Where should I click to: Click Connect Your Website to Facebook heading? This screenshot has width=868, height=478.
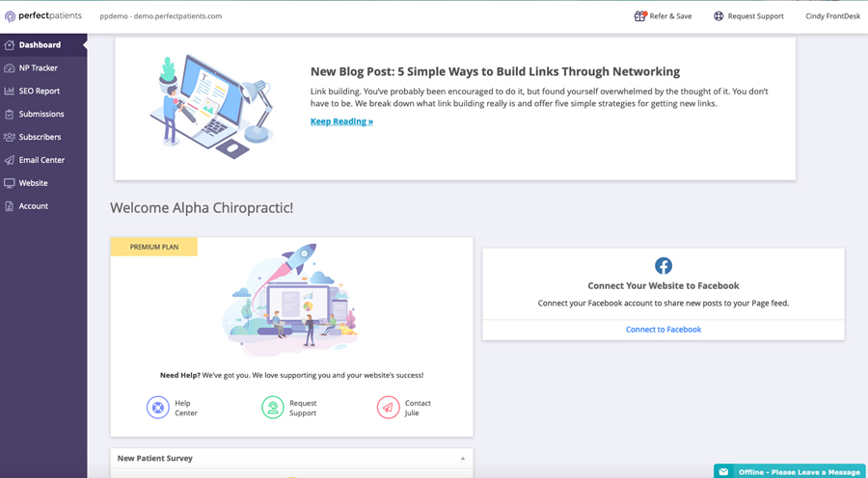coord(664,285)
